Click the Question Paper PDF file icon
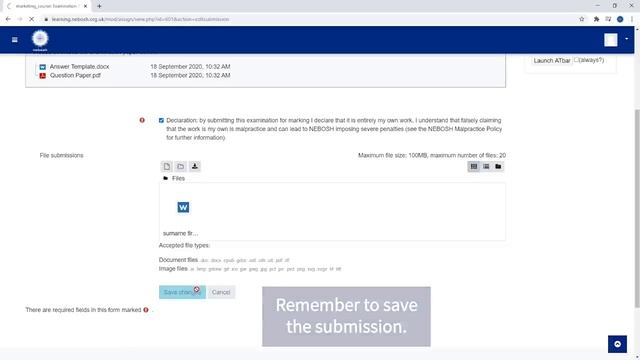Viewport: 640px width, 360px height. 42,76
